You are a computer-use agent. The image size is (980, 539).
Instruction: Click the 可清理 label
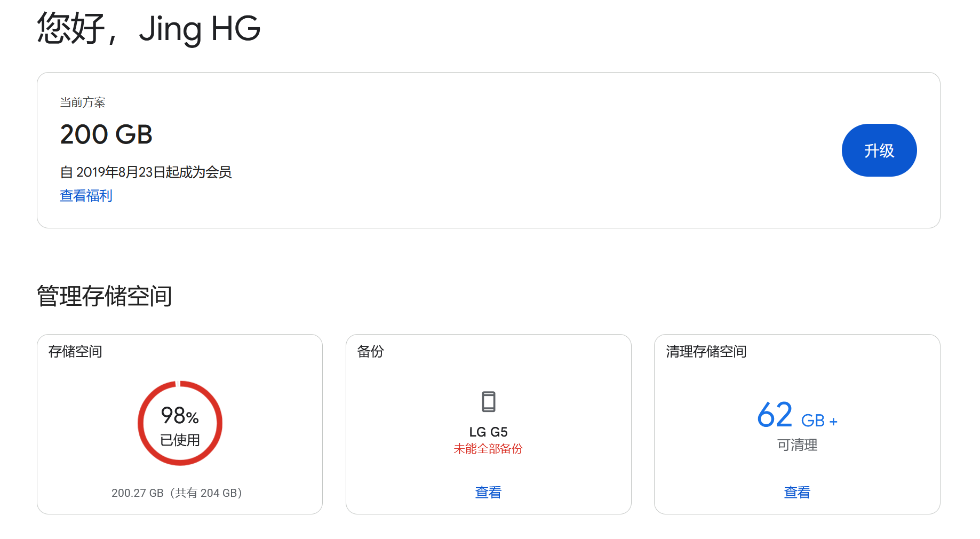pyautogui.click(x=797, y=445)
